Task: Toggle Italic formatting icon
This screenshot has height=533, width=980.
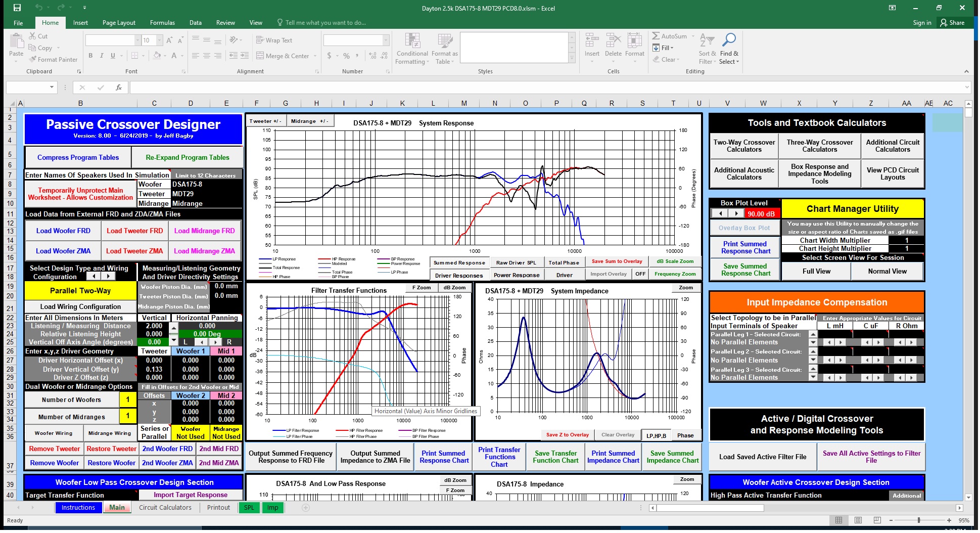Action: 102,56
